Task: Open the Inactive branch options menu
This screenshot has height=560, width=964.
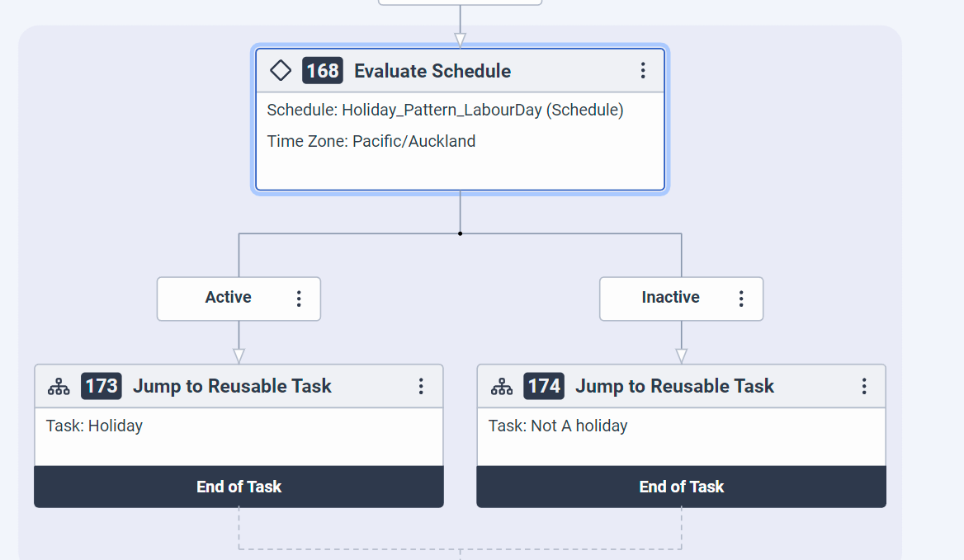Action: coord(740,299)
